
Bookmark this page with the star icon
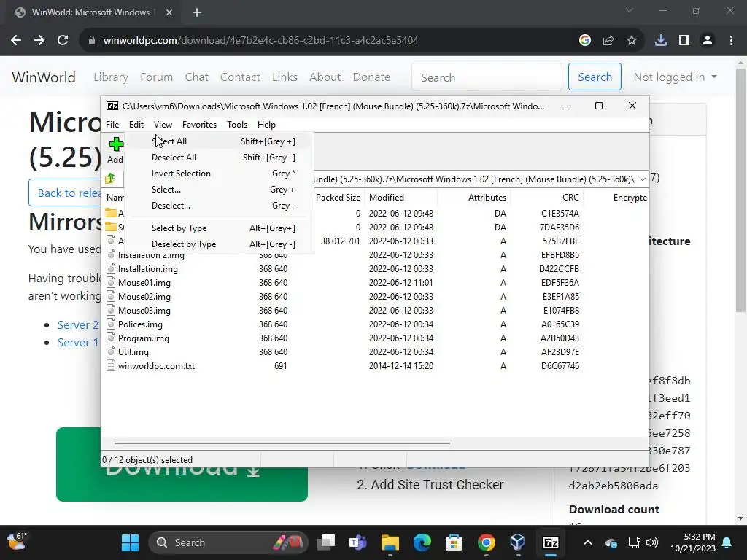tap(632, 41)
